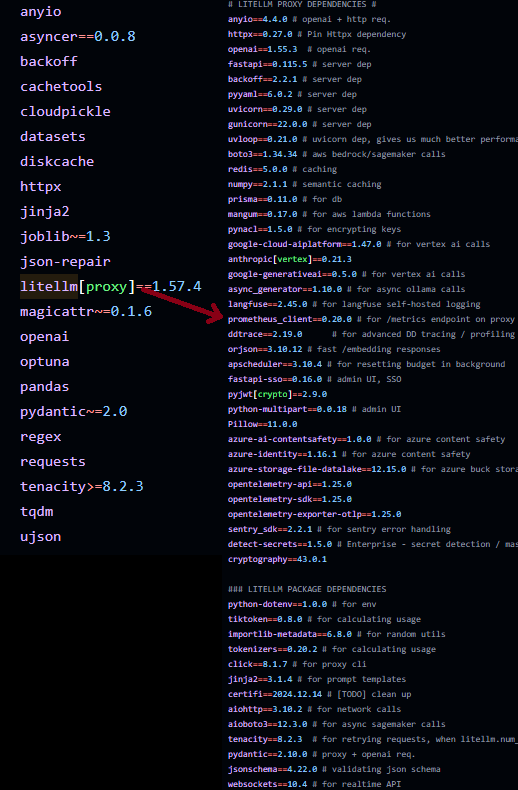This screenshot has width=518, height=790.
Task: Select the ddtrace==2.19.0 line
Action: click(371, 334)
